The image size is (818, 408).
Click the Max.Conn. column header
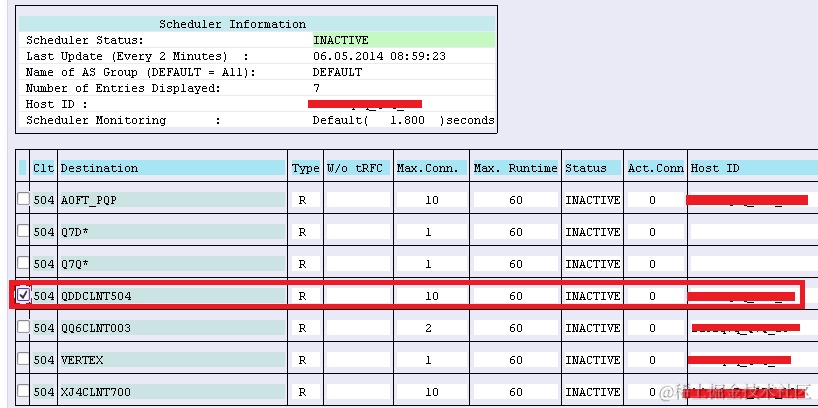[x=431, y=168]
